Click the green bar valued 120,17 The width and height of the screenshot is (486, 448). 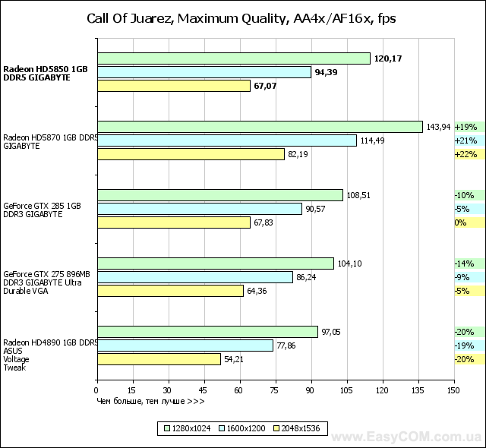[x=234, y=58]
